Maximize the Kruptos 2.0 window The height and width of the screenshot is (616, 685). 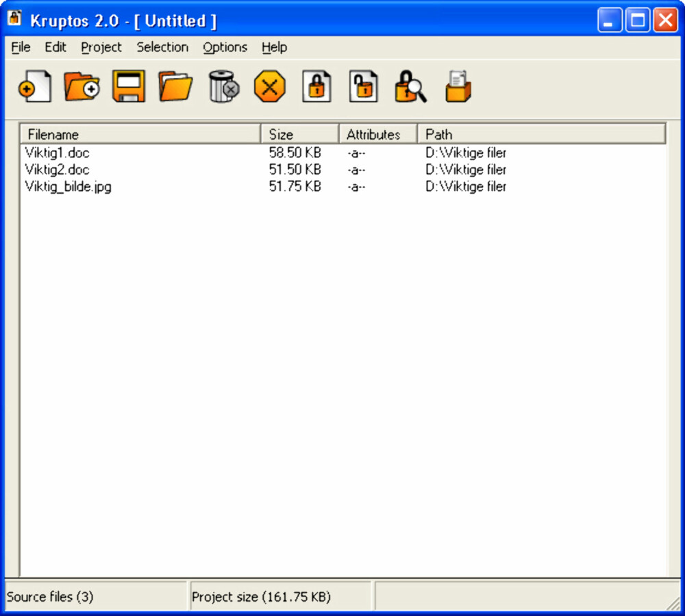(638, 20)
